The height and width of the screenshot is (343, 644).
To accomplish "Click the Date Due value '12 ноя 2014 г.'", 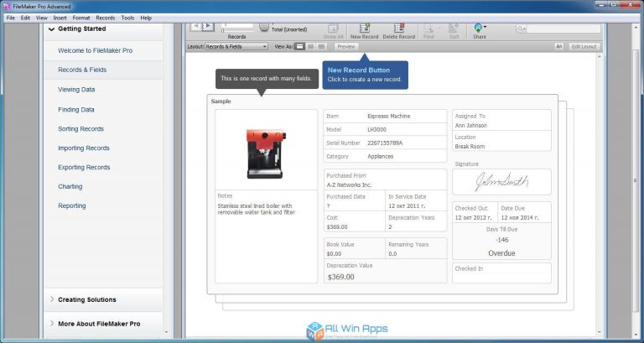I will click(520, 218).
